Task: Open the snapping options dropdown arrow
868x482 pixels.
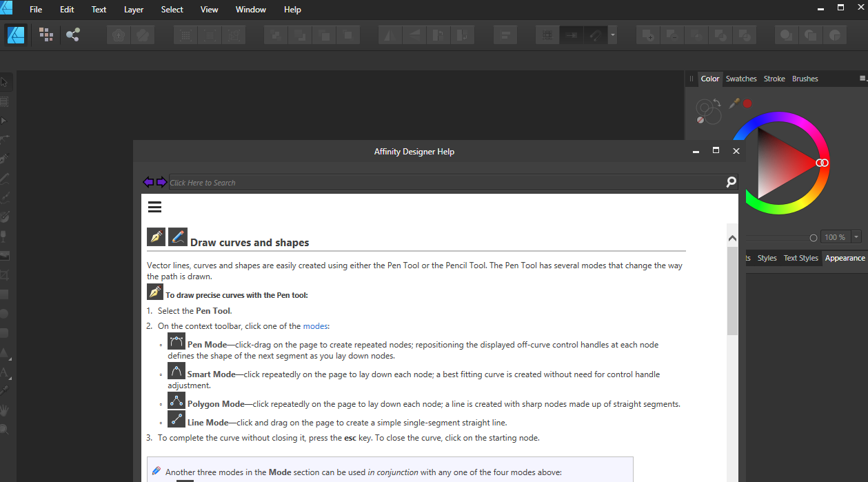Action: coord(612,34)
